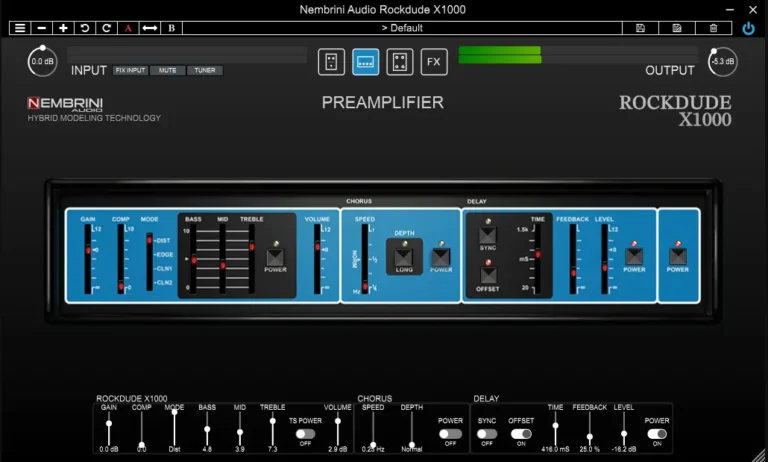Click the plus zoom-in button in toolbar
This screenshot has height=462, width=768.
[63, 28]
